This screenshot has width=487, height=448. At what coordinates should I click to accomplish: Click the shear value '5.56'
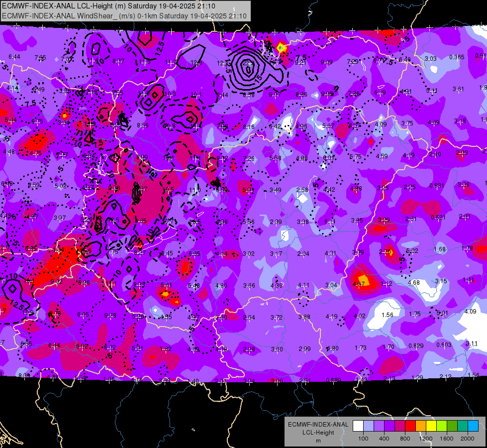point(249,222)
